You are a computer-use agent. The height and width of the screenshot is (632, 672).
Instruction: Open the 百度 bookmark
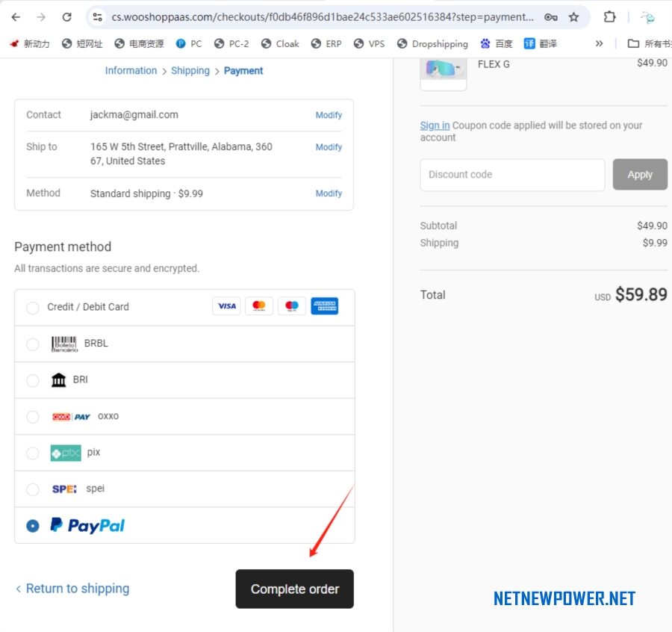pos(497,44)
